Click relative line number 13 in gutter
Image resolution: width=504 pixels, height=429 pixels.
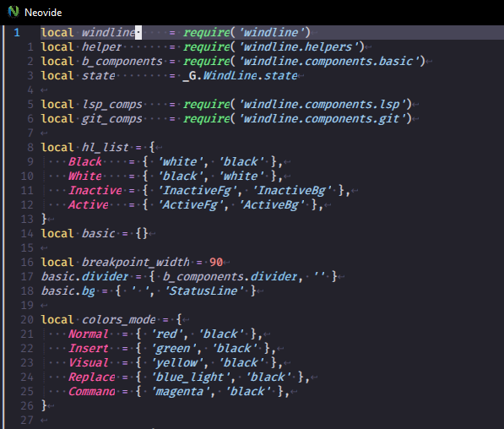point(27,220)
